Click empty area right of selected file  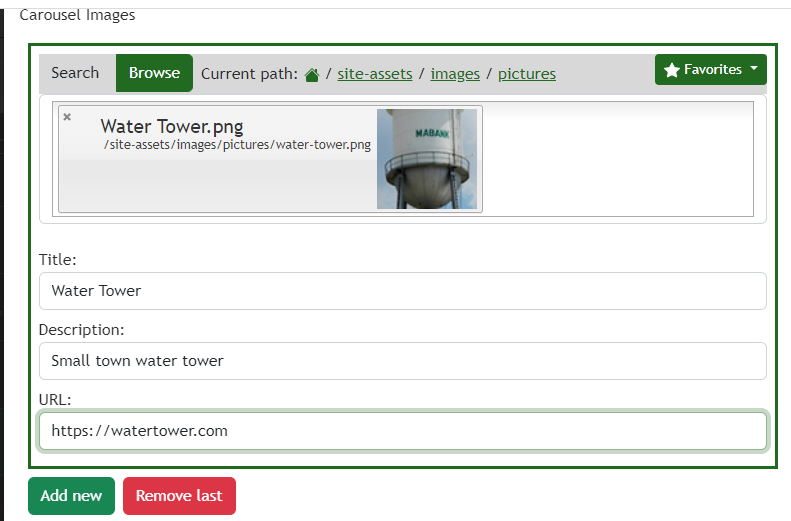pos(617,159)
